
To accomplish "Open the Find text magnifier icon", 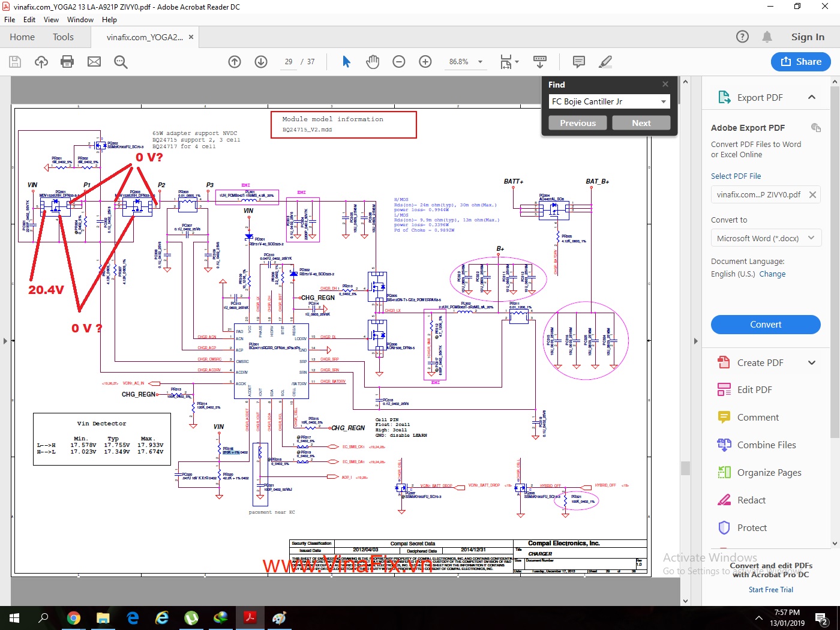I will [121, 62].
